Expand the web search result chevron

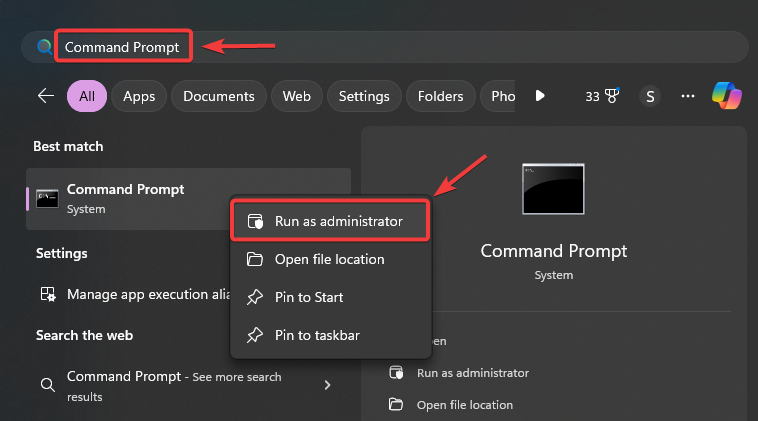tap(327, 384)
